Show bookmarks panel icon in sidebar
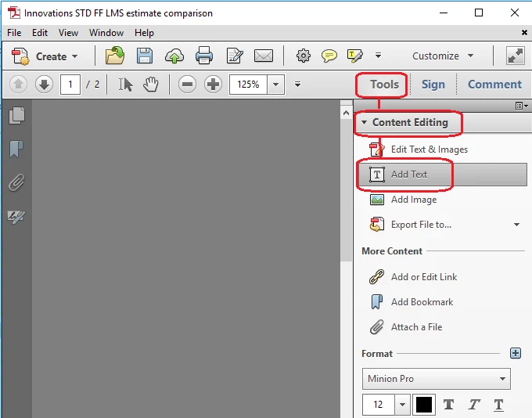Screen dimensions: 532x418 pyautogui.click(x=16, y=149)
